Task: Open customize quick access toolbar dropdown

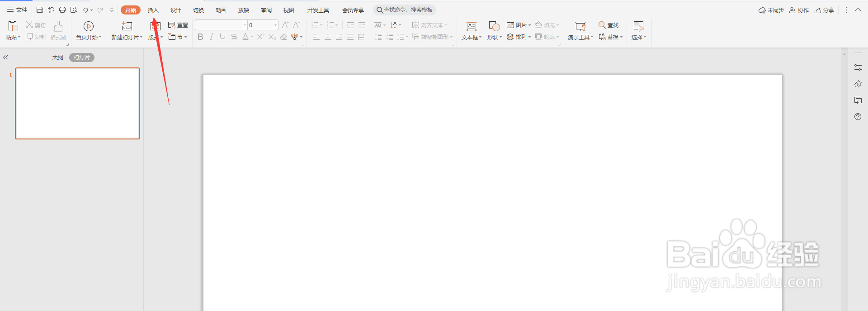Action: click(x=112, y=10)
